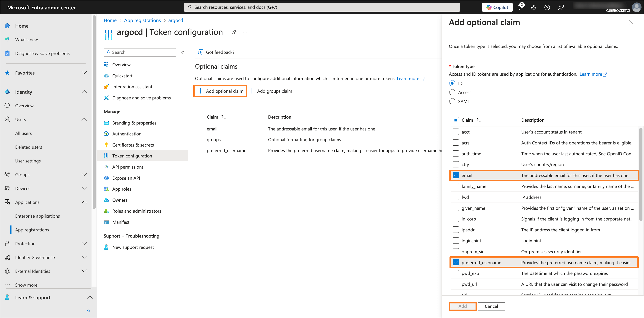Pin the argocd Token configuration page
This screenshot has width=644, height=318.
pyautogui.click(x=234, y=32)
